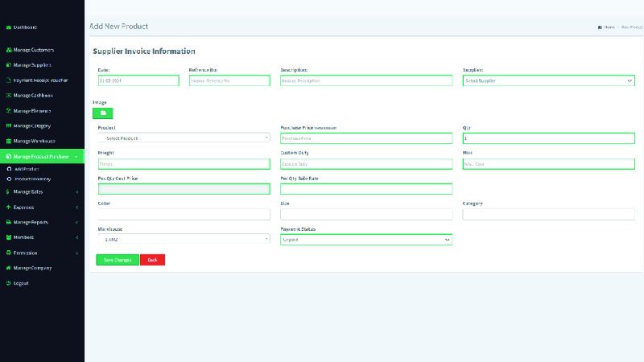This screenshot has height=362, width=644.
Task: Open the Payment Status dropdown
Action: coord(366,240)
